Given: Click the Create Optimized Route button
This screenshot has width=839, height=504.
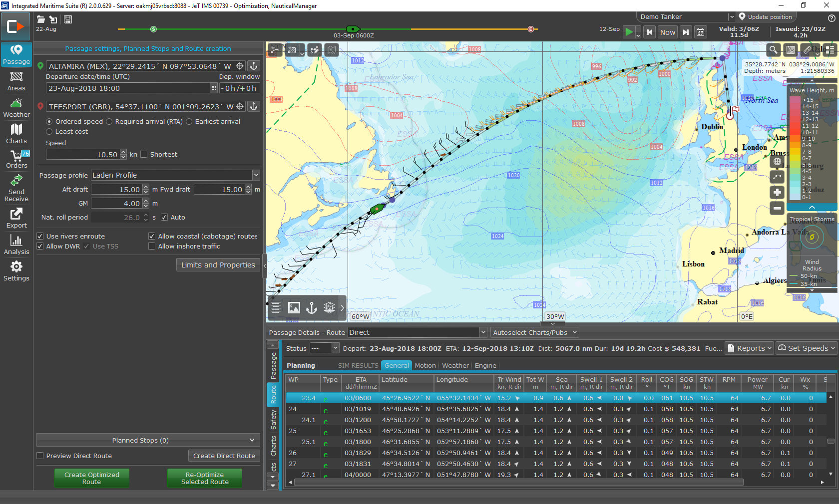Looking at the screenshot, I should 92,478.
